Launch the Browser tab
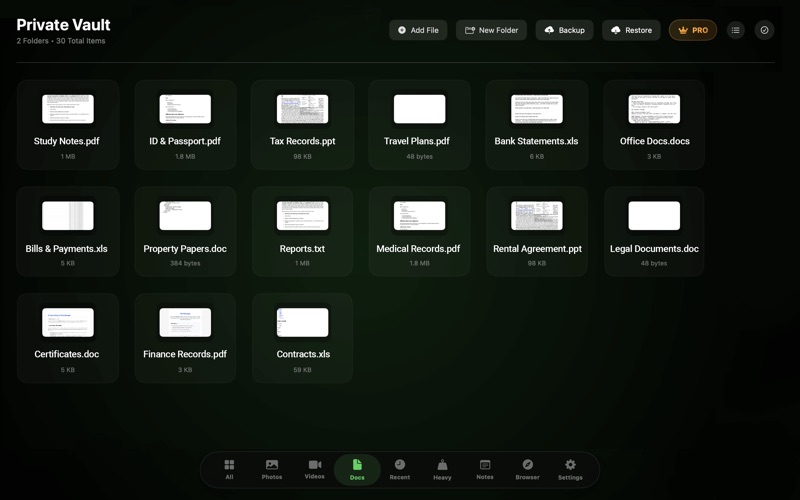800x500 pixels. (x=528, y=469)
